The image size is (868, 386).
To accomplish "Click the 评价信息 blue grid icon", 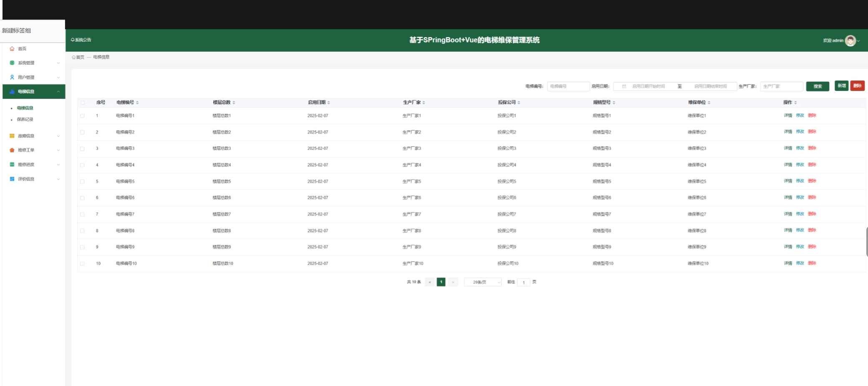I will 12,179.
